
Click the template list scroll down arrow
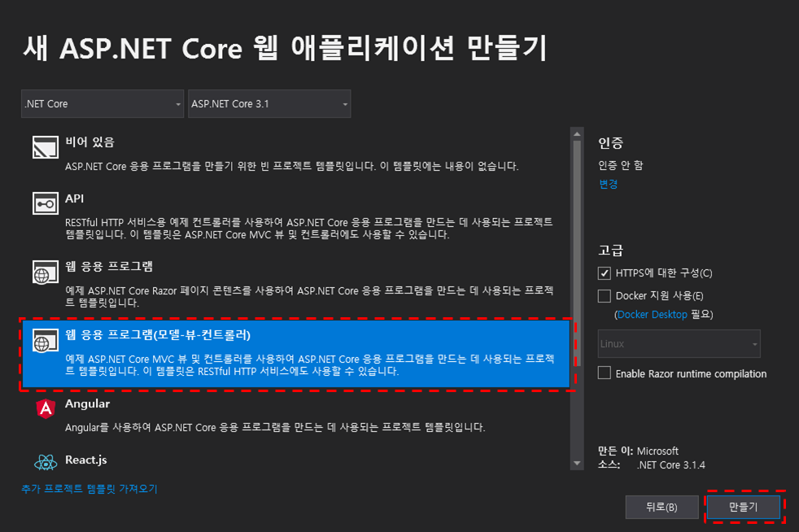pyautogui.click(x=577, y=463)
